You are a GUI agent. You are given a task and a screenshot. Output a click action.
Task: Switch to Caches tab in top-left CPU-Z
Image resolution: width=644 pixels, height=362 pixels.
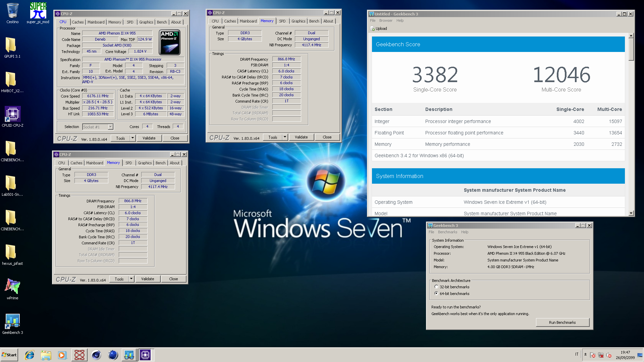coord(78,22)
